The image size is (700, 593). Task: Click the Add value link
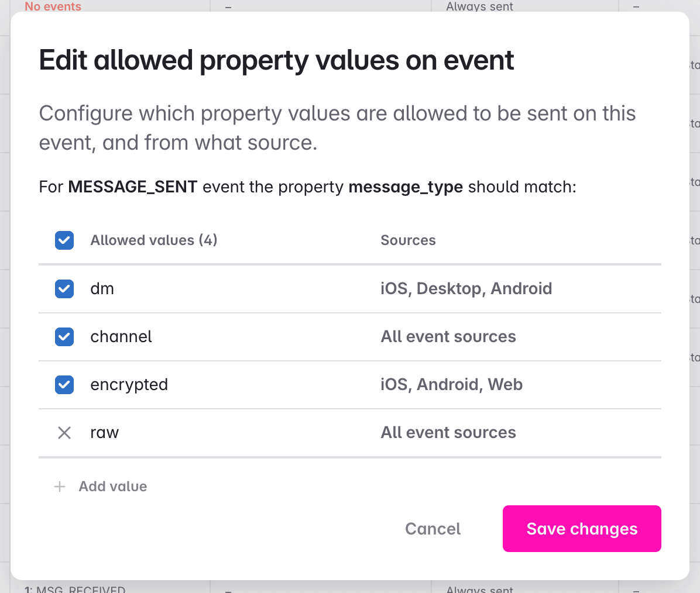click(112, 486)
